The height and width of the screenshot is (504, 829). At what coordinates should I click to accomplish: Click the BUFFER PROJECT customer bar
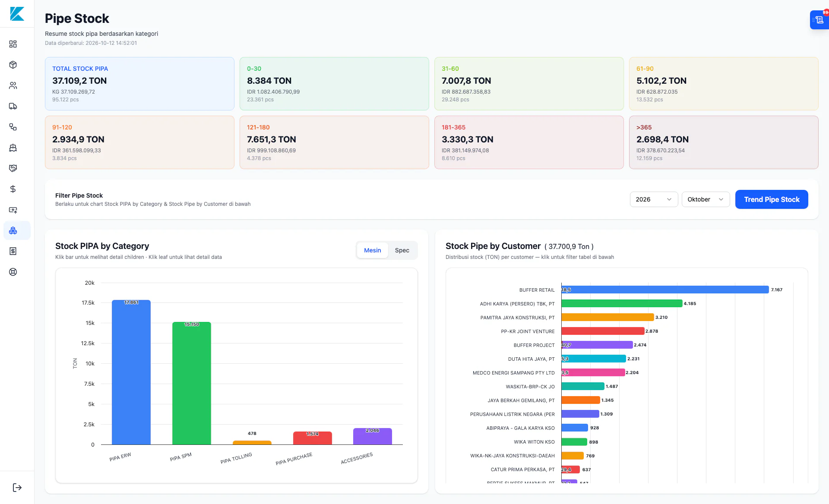click(597, 345)
